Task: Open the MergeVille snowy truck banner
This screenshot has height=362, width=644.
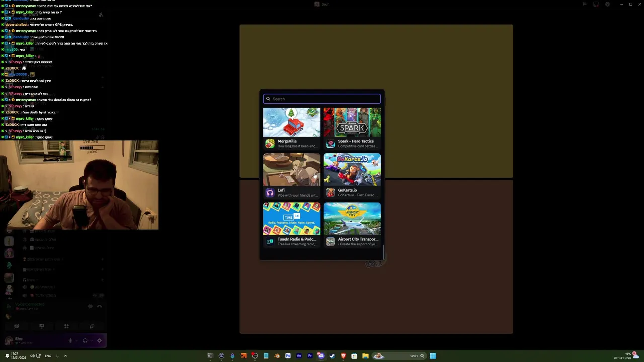Action: 292,122
